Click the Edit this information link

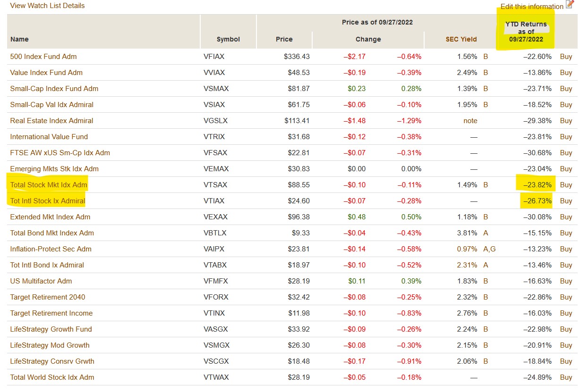[x=531, y=7]
